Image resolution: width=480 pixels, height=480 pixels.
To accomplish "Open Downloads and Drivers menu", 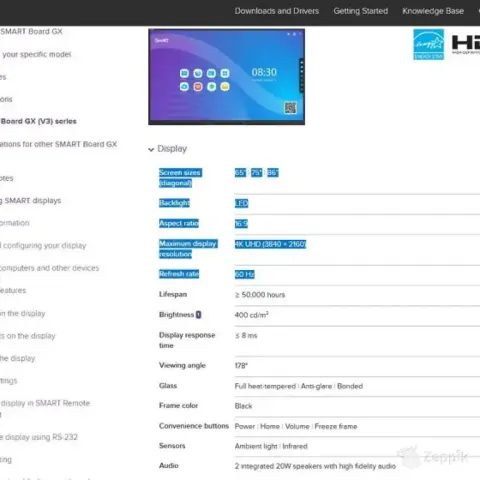I will (x=277, y=11).
